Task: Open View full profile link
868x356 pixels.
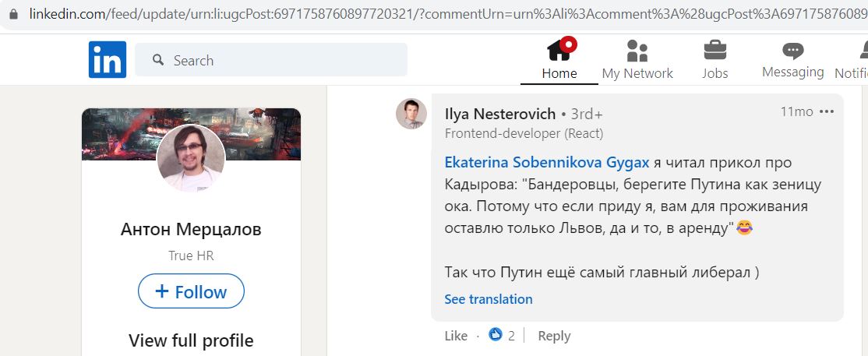Action: pyautogui.click(x=191, y=340)
